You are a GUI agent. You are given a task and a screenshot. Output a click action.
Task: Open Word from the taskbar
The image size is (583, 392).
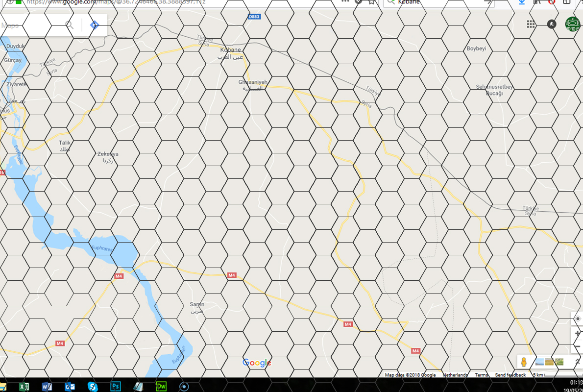point(47,387)
